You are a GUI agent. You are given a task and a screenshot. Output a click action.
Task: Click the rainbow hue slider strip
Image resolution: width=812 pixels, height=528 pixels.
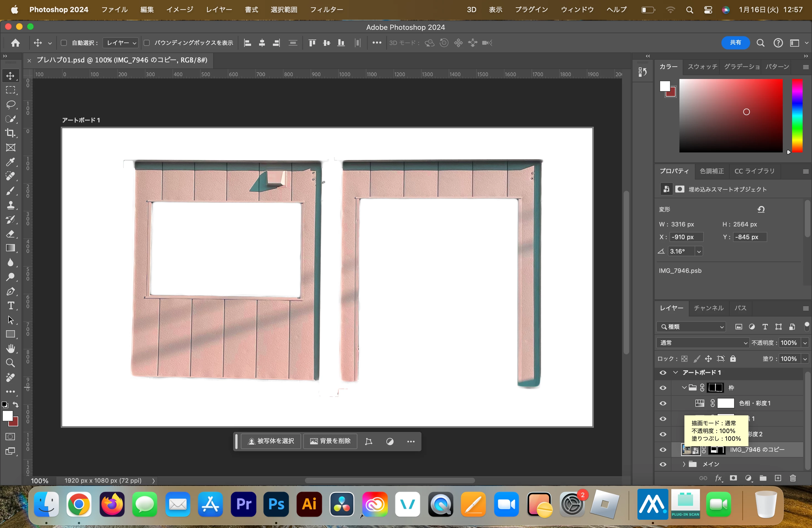(797, 116)
